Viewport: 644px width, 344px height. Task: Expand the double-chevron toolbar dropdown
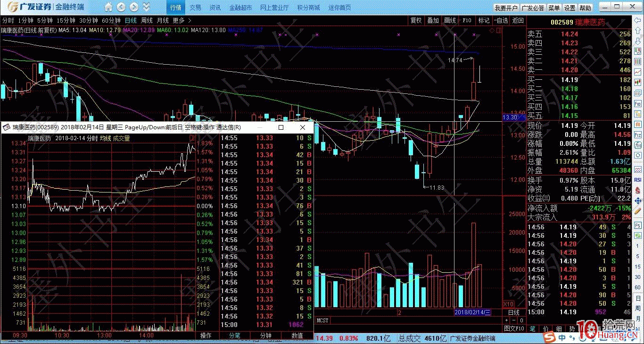[147, 8]
